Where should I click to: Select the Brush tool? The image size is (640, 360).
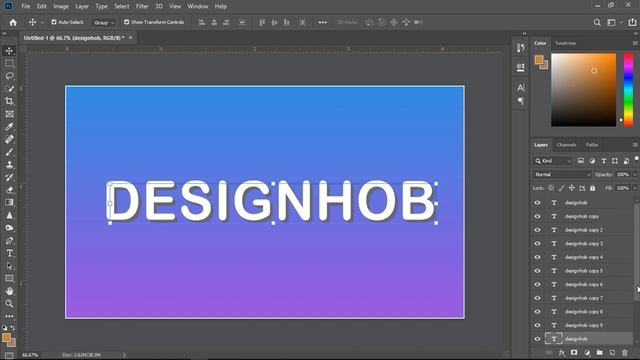click(x=9, y=152)
